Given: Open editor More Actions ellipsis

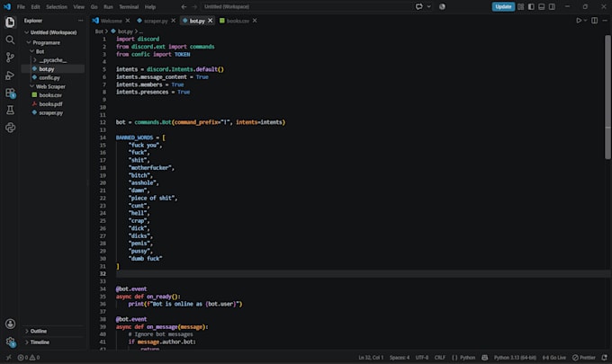Looking at the screenshot, I should click(605, 21).
